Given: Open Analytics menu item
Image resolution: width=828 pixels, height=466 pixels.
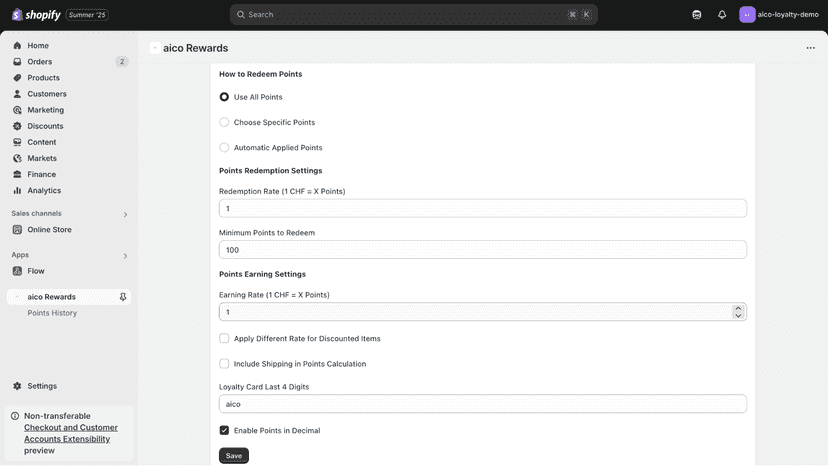Looking at the screenshot, I should coord(44,191).
